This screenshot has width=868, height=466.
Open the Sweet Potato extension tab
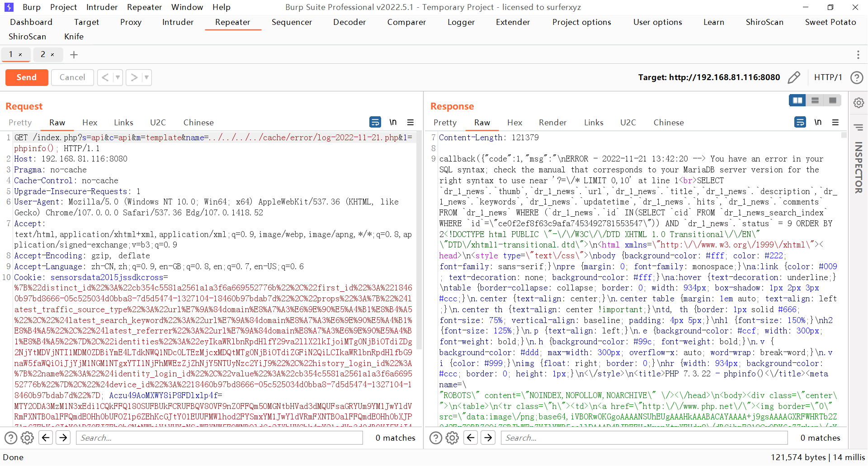pos(830,22)
